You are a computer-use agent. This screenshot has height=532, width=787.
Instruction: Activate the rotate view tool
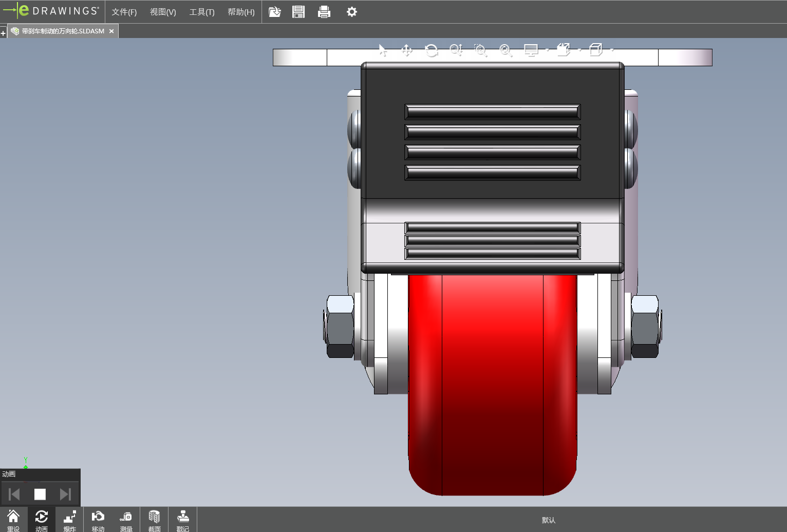click(432, 50)
